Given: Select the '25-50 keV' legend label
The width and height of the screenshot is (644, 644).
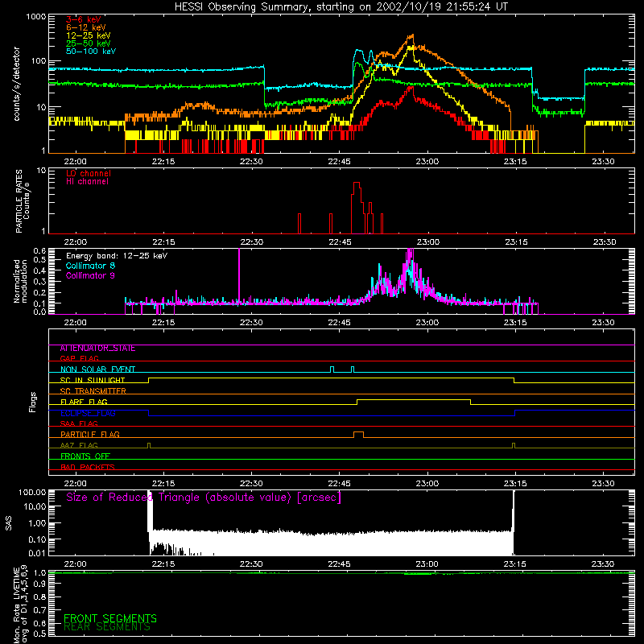Looking at the screenshot, I should point(89,43).
